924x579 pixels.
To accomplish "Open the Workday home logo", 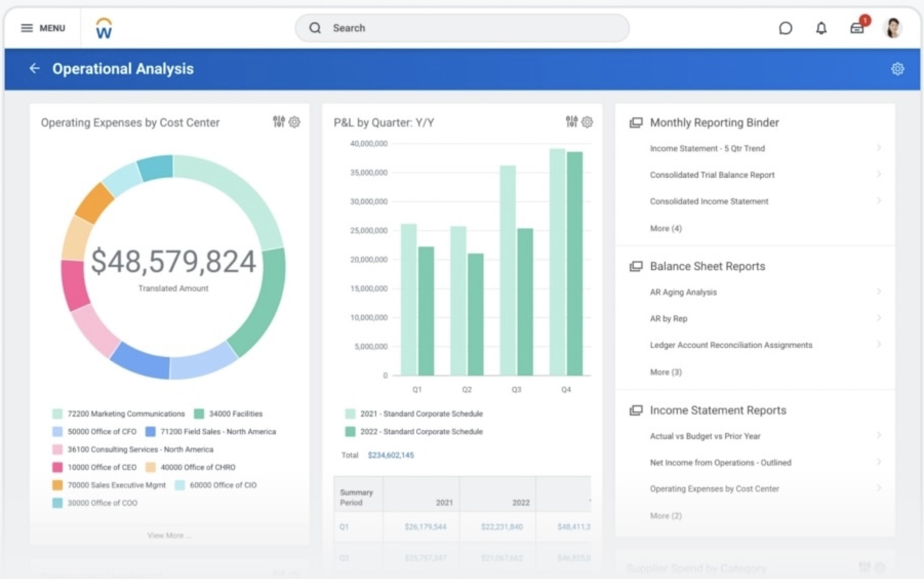I will (104, 28).
